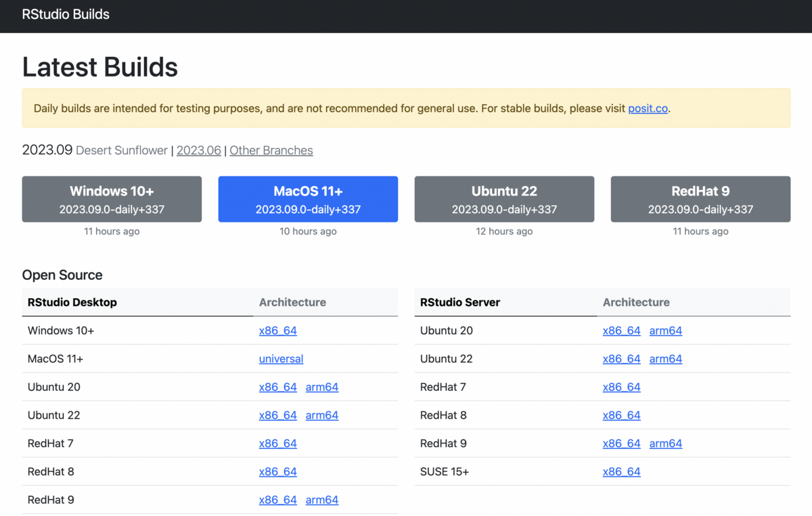Click 'SUSE 15+' row label in Server table
This screenshot has height=516, width=812.
point(445,471)
